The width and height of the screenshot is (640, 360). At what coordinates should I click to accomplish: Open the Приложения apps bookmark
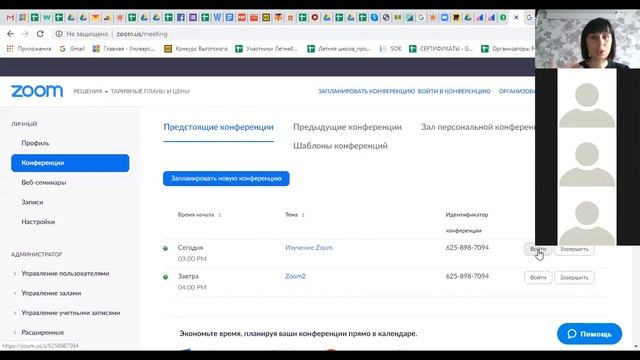(29, 49)
